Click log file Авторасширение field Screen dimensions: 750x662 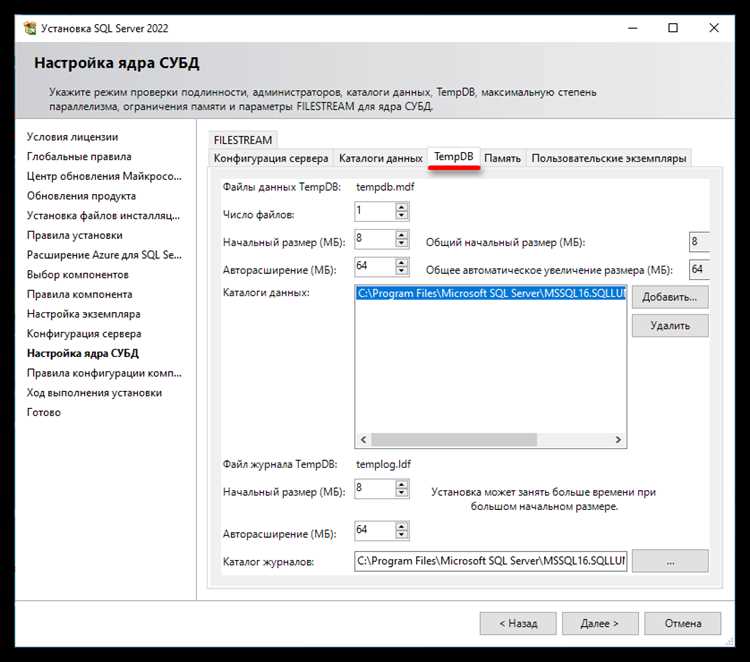click(375, 530)
